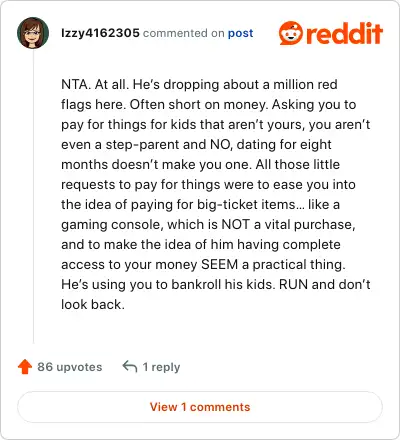Follow the blue "post" link
The height and width of the screenshot is (440, 400).
(x=240, y=33)
